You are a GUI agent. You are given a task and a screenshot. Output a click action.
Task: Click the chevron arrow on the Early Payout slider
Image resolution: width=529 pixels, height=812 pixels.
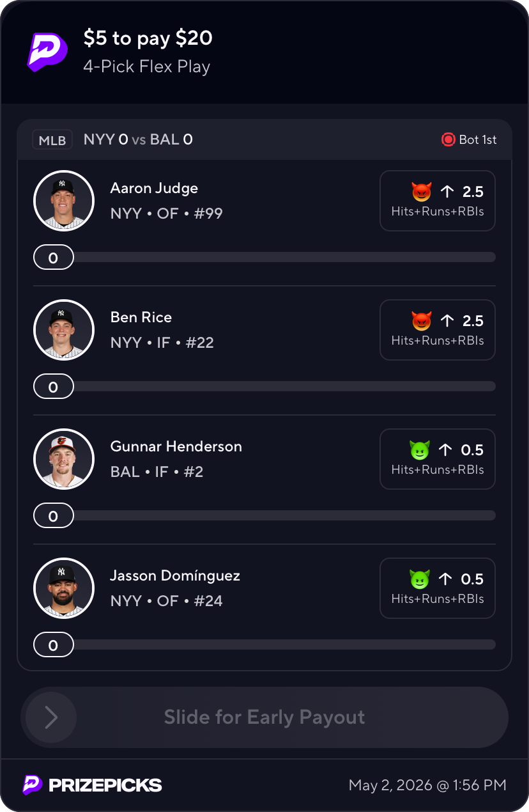(51, 717)
